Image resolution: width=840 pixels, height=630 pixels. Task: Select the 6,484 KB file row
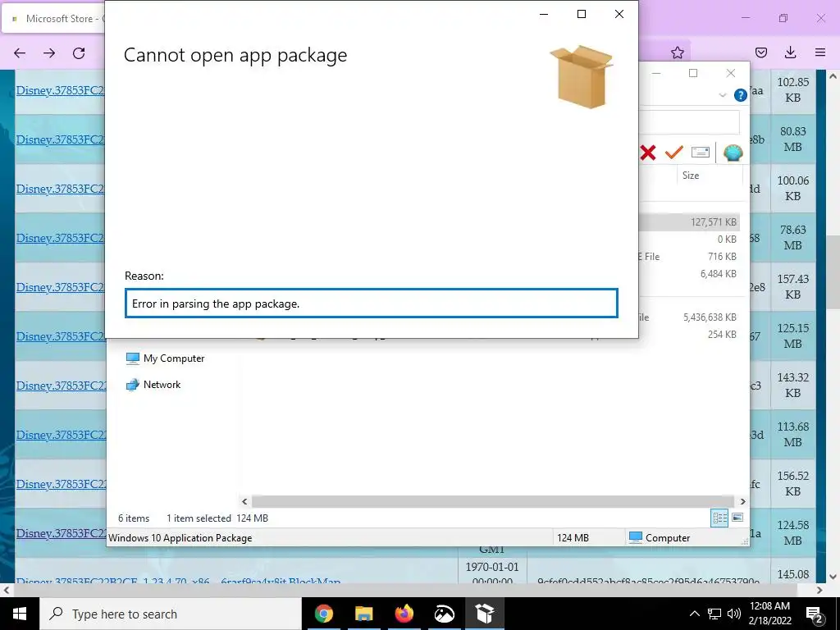pos(689,274)
